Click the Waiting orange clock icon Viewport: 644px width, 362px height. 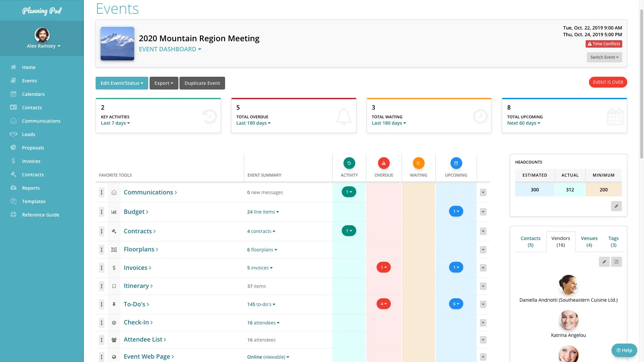(x=419, y=163)
